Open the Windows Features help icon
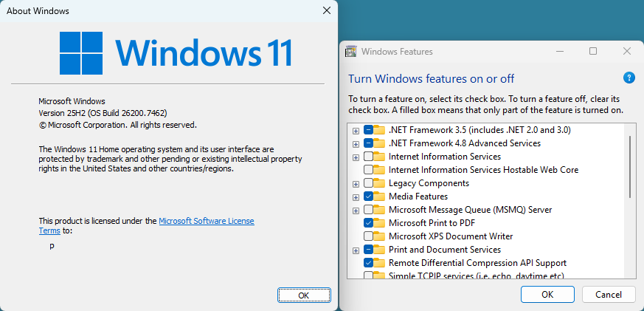Image resolution: width=644 pixels, height=311 pixels. coord(629,78)
